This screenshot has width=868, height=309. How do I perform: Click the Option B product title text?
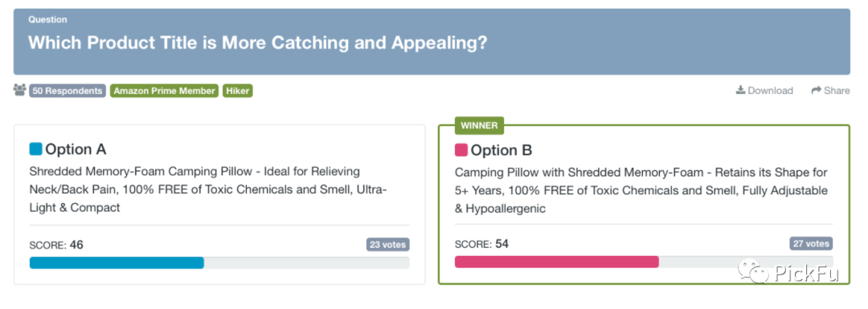[x=641, y=191]
